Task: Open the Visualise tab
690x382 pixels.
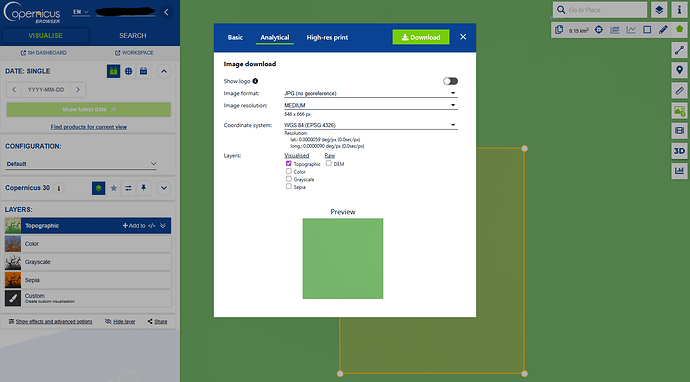Action: tap(45, 36)
